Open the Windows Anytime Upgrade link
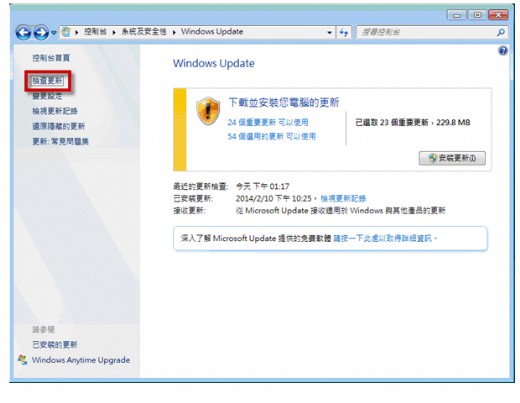520x403 pixels. point(81,360)
